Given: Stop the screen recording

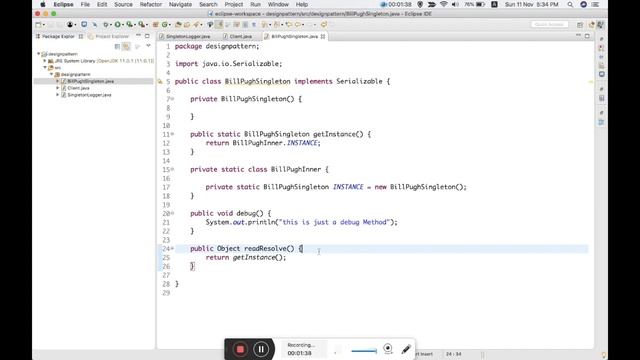Looking at the screenshot, I should tap(240, 349).
